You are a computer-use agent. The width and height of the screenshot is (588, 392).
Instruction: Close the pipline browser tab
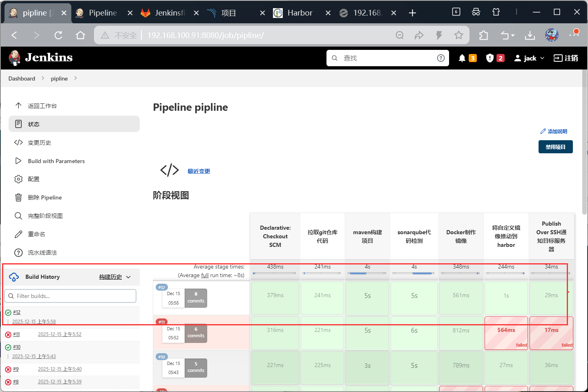(64, 13)
